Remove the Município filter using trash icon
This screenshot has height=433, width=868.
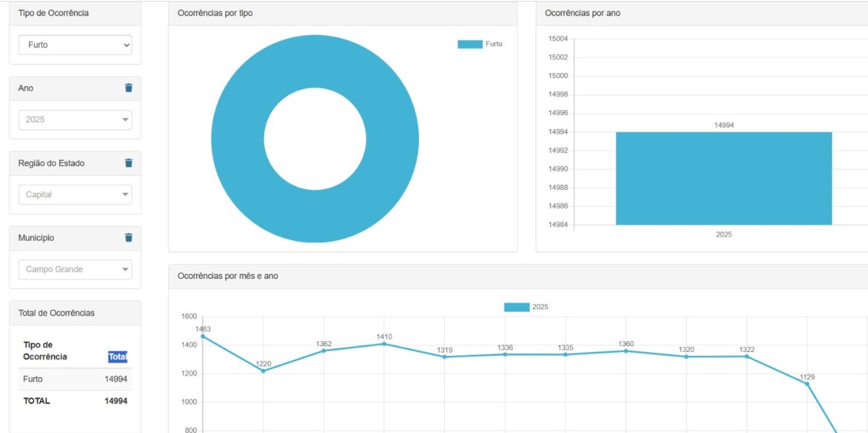coord(128,238)
